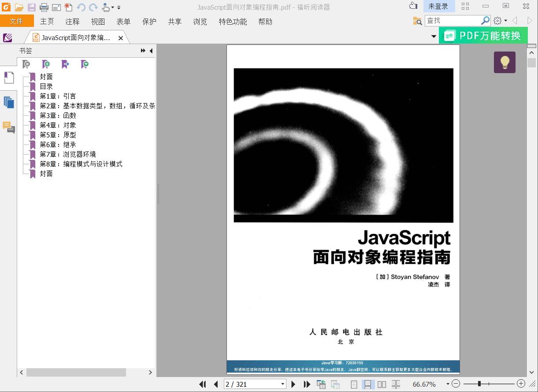Open the comments side panel icon

(x=8, y=127)
